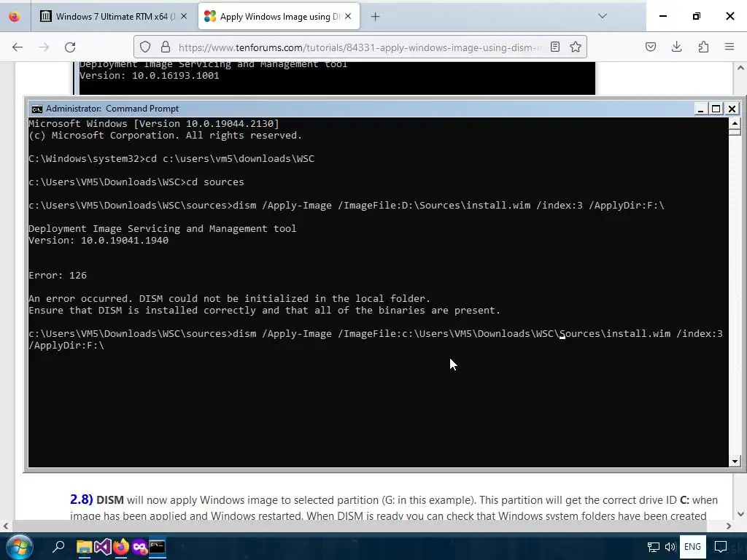This screenshot has width=747, height=560.
Task: Change ENG input language
Action: (693, 547)
